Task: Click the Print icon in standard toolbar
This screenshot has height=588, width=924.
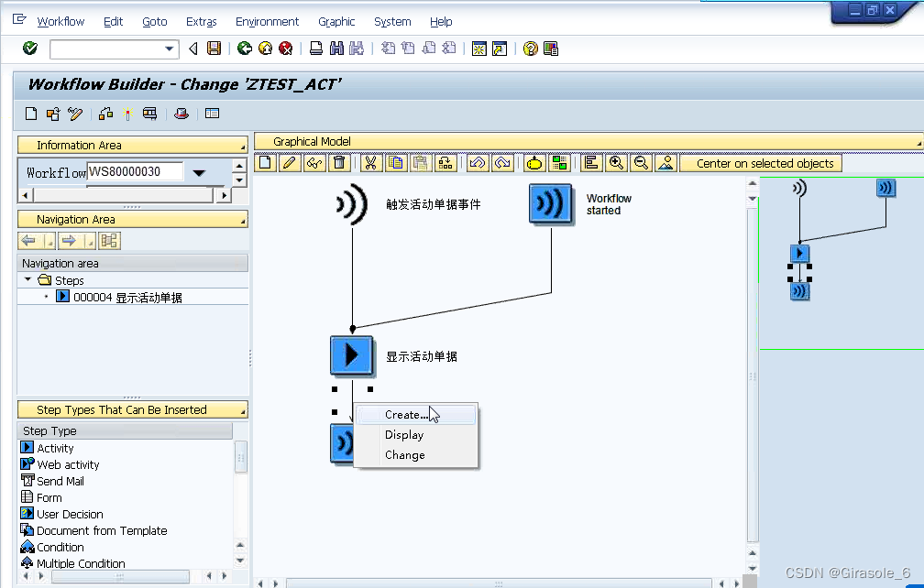Action: (x=316, y=49)
